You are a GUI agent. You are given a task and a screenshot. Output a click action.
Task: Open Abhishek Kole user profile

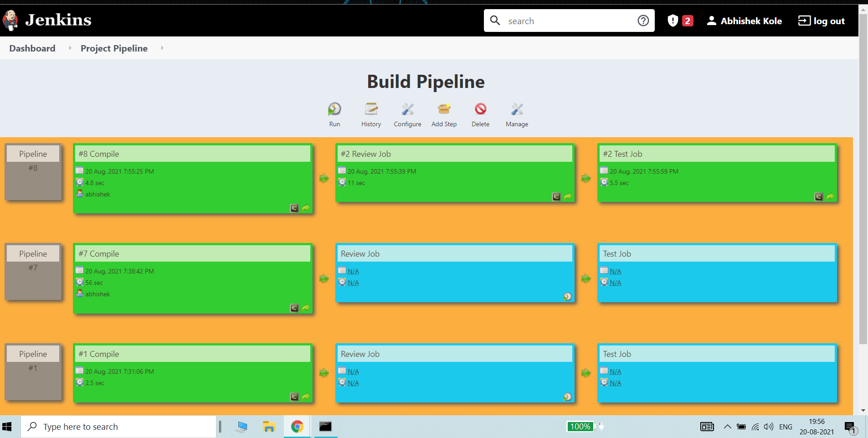tap(744, 21)
